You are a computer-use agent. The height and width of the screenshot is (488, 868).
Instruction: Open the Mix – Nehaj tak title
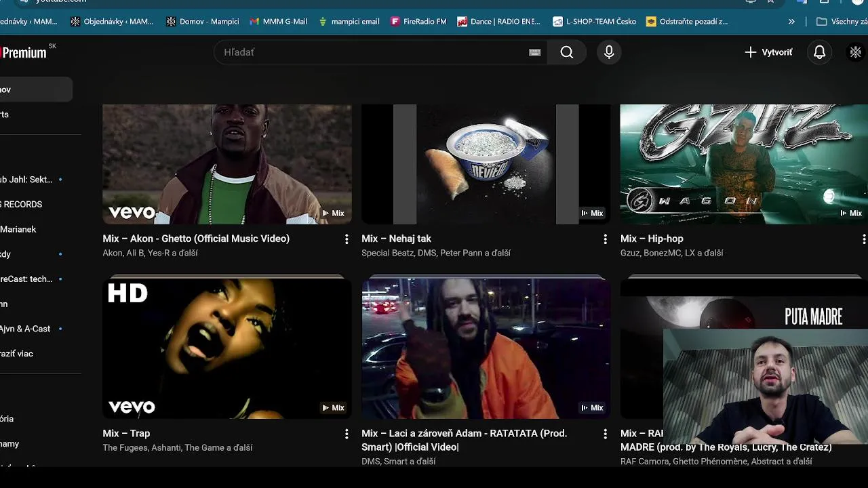click(x=396, y=239)
